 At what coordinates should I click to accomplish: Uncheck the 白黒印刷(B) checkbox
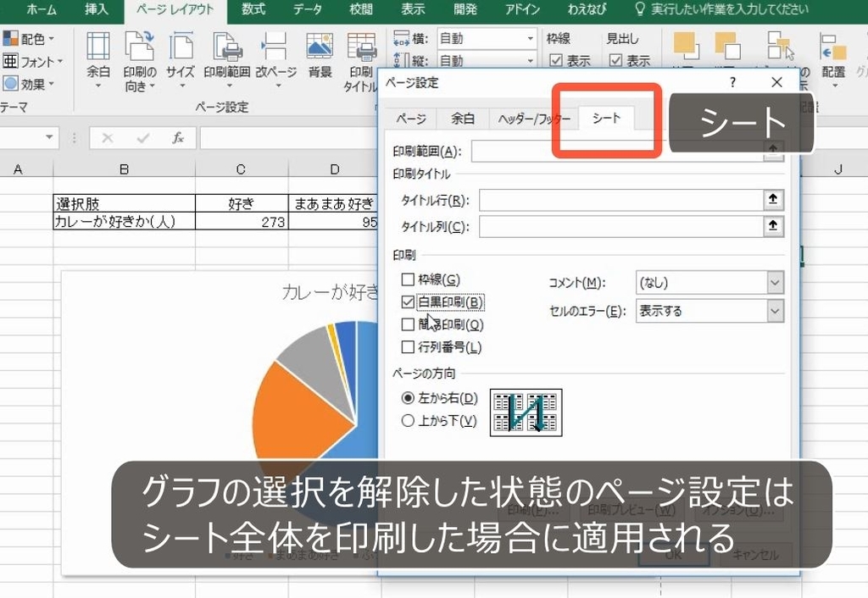coord(408,302)
